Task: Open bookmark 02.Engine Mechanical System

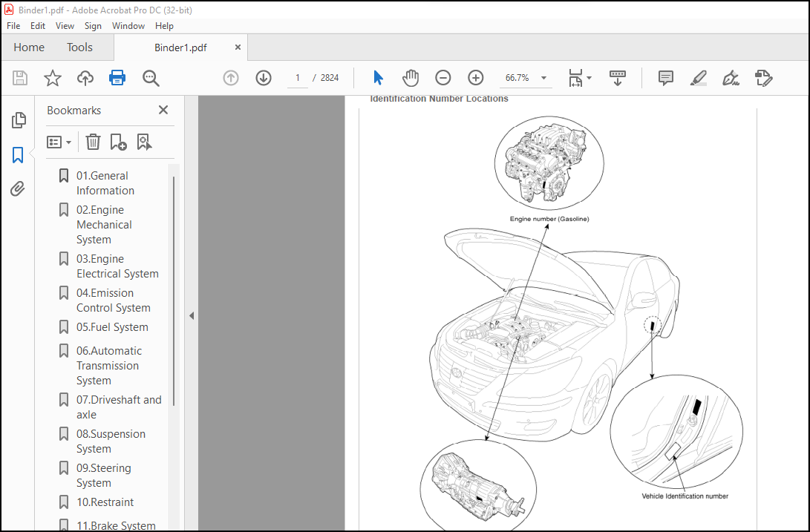Action: tap(104, 225)
